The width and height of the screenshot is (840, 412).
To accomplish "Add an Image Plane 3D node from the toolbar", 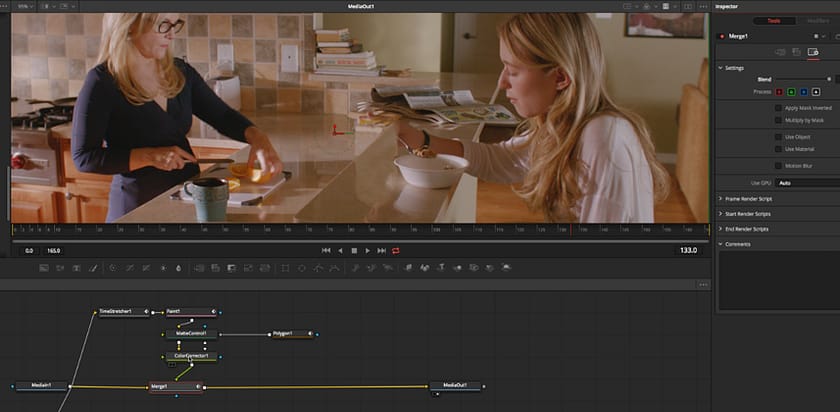I will pos(408,267).
